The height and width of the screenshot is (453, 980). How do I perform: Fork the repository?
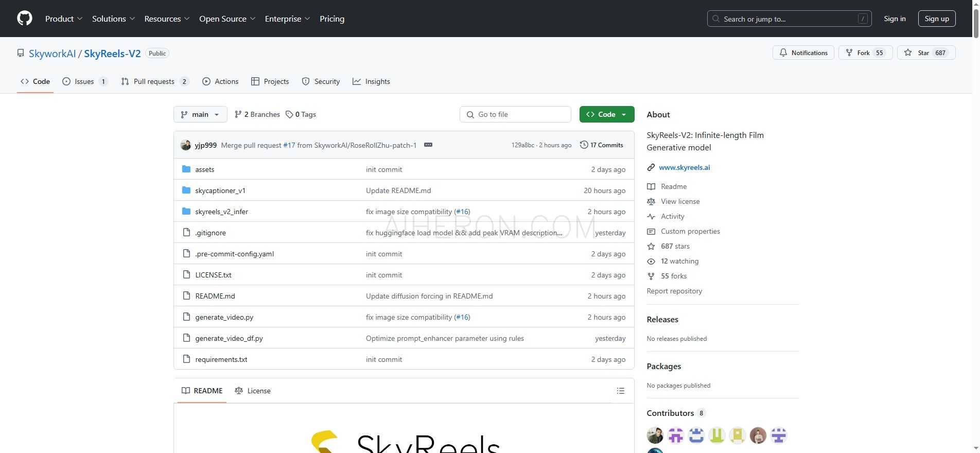click(x=866, y=53)
